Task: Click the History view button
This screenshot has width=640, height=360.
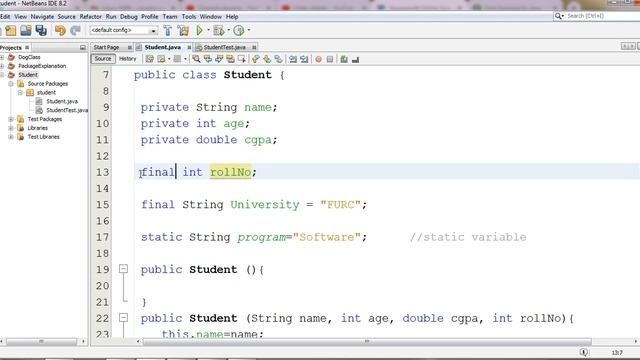Action: 127,59
